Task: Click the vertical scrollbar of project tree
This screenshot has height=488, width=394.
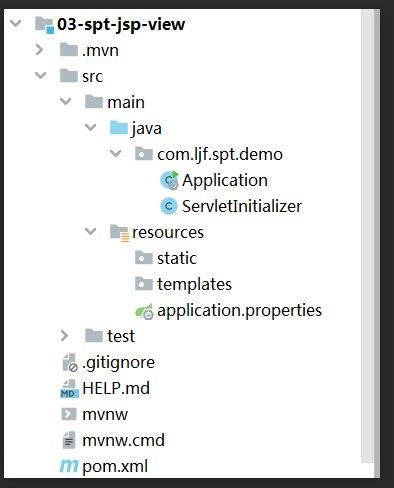Action: click(x=368, y=236)
